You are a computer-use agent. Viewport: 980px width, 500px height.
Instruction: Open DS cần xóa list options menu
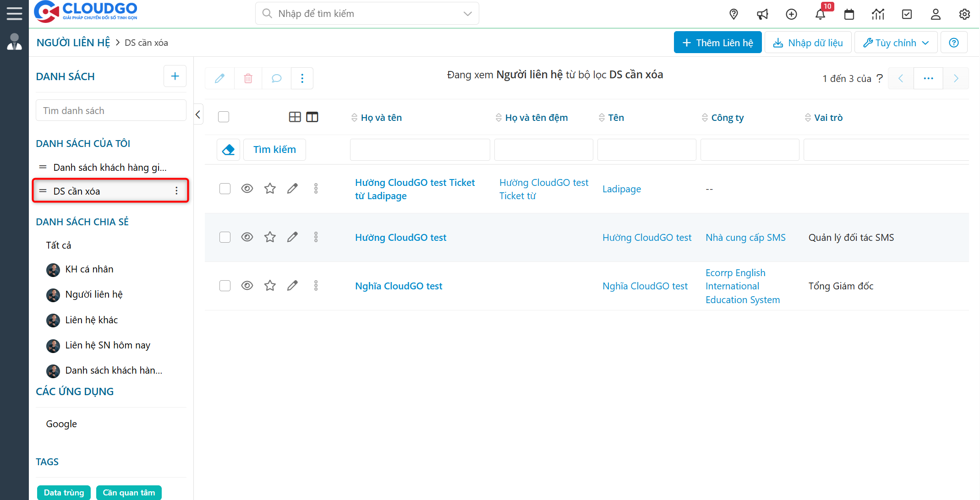(176, 191)
